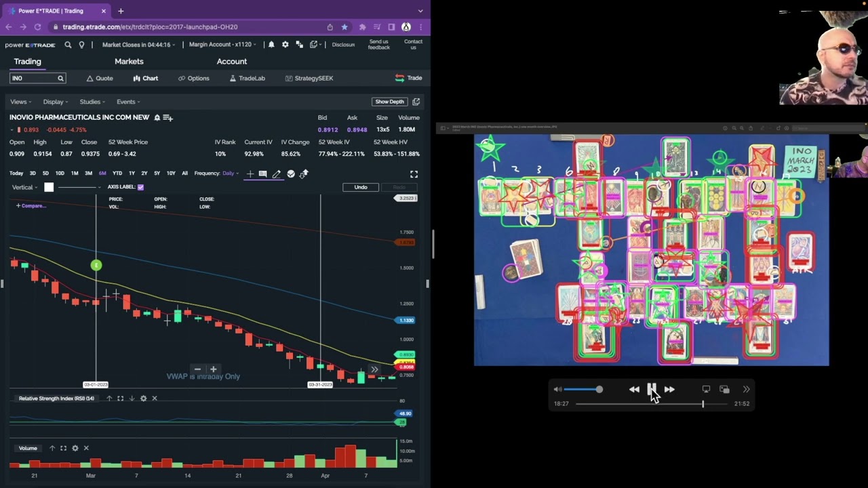Move RSI study down
This screenshot has width=868, height=488.
pyautogui.click(x=132, y=399)
